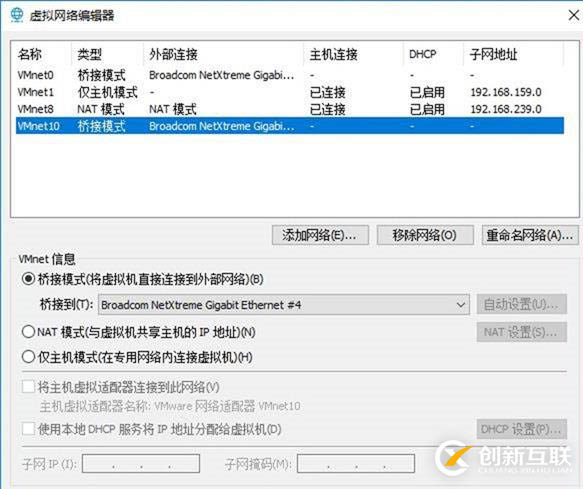Select the 桥接模式 radio button

tap(29, 279)
